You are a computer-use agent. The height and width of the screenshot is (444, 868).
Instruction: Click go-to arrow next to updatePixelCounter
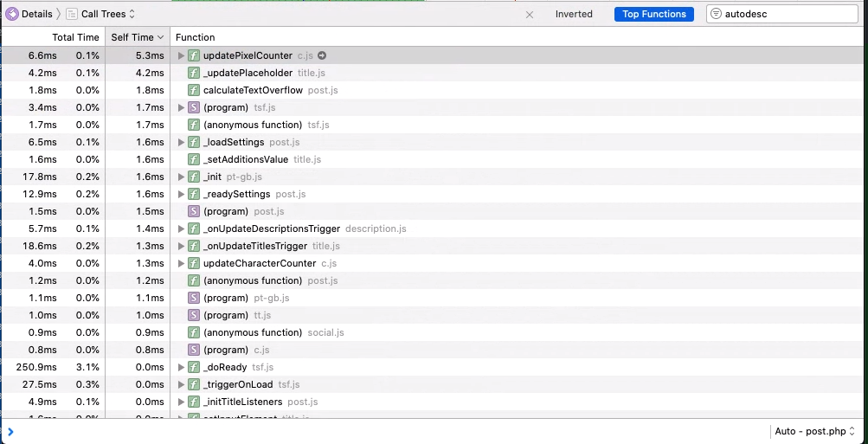point(322,55)
